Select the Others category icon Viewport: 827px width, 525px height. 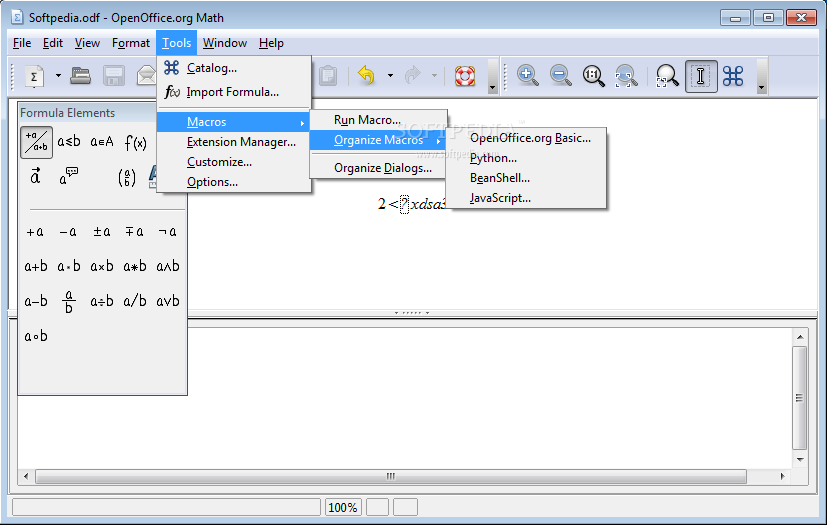pyautogui.click(x=68, y=176)
